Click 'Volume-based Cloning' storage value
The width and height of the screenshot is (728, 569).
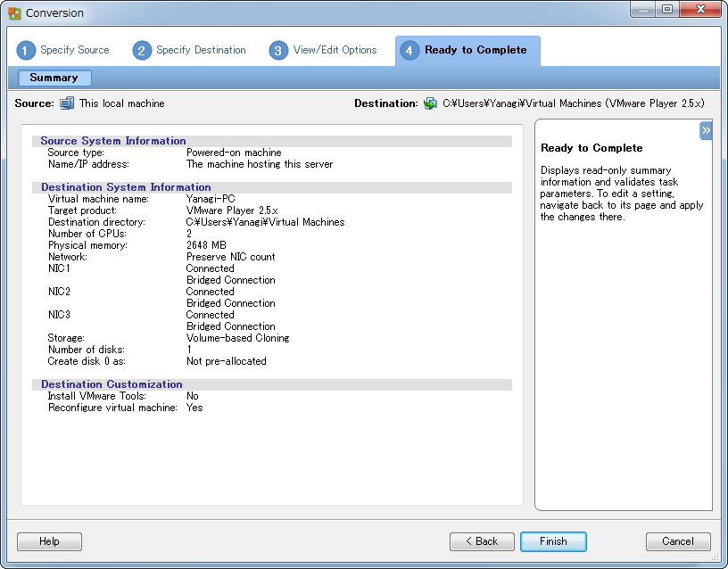click(x=237, y=338)
